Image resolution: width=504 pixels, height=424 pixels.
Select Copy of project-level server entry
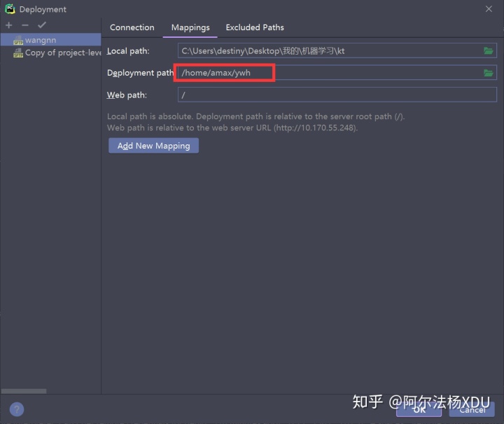[51, 53]
